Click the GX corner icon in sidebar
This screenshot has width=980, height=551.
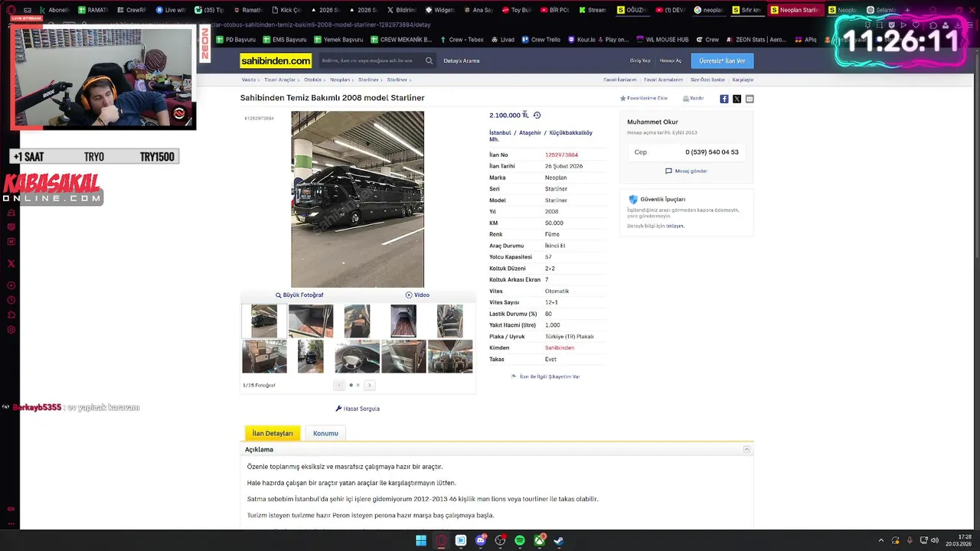click(x=11, y=509)
